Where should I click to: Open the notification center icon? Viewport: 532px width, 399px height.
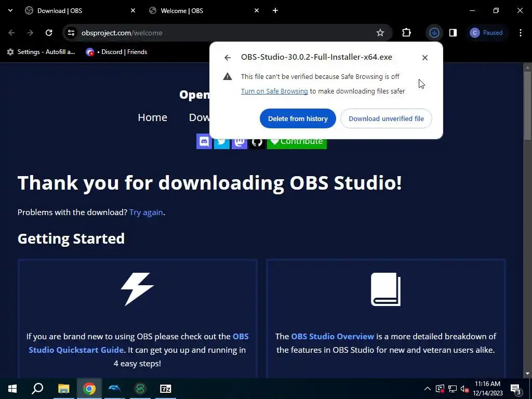pyautogui.click(x=516, y=389)
